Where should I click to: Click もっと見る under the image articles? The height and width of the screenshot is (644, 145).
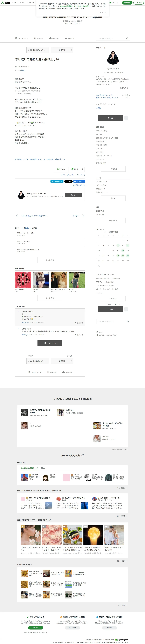point(50,298)
